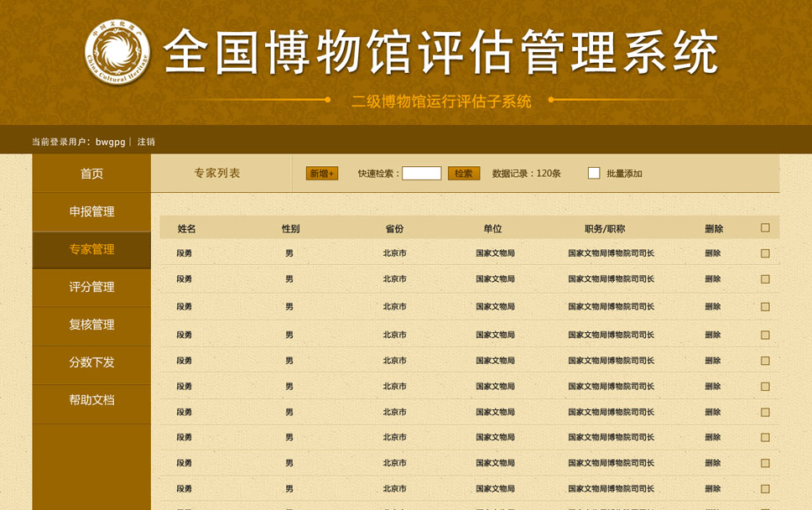Viewport: 812px width, 510px height.
Task: Open 帮助文档 help documents
Action: [x=91, y=400]
